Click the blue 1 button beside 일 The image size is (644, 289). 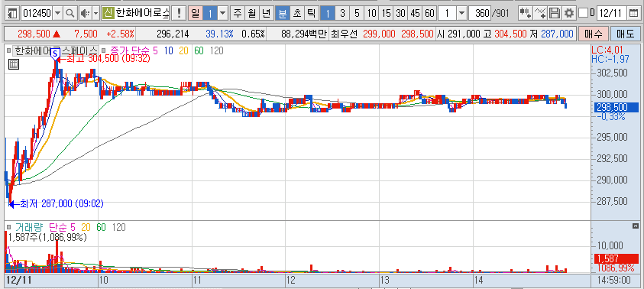[x=209, y=14]
